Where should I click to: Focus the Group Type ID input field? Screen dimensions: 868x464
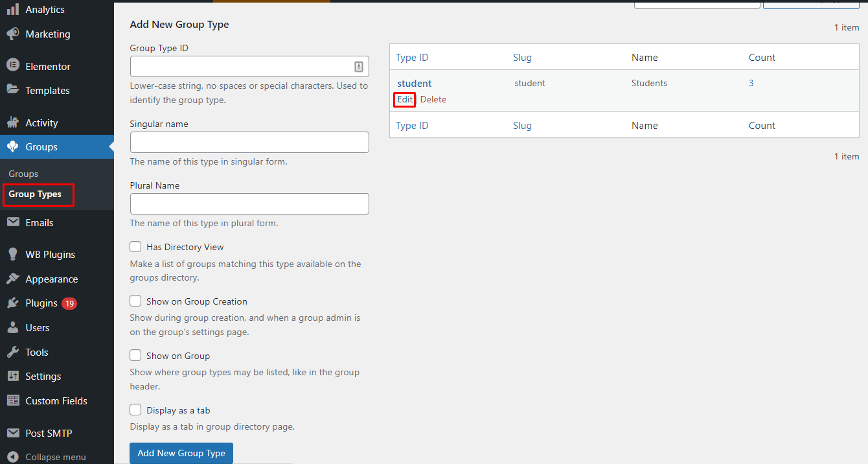click(241, 67)
